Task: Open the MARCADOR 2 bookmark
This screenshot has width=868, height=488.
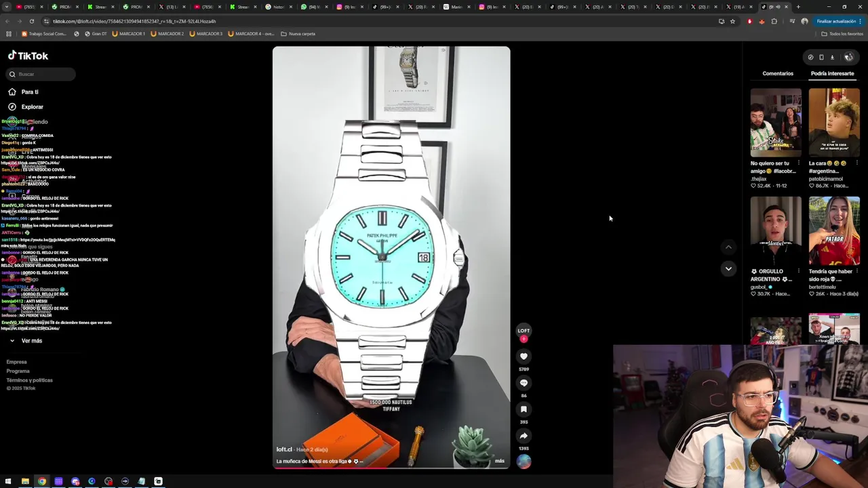Action: coord(167,33)
